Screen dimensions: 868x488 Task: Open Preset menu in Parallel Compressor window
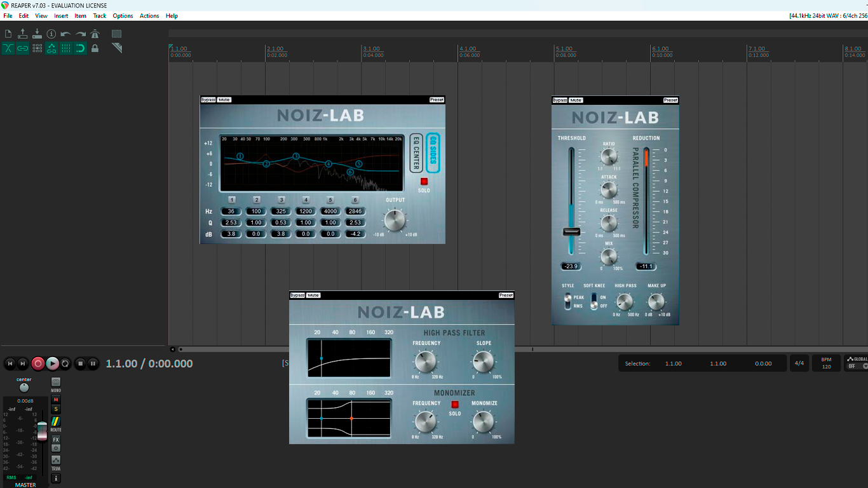pos(670,100)
